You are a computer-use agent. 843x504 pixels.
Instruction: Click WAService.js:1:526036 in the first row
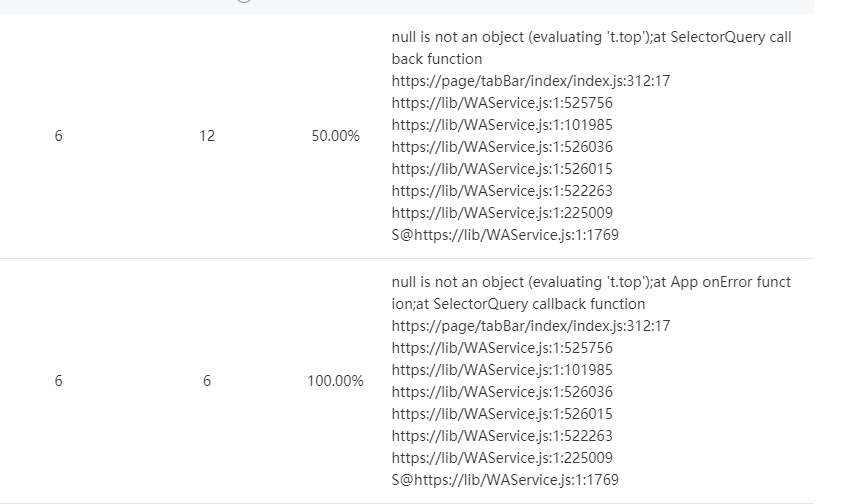click(502, 147)
